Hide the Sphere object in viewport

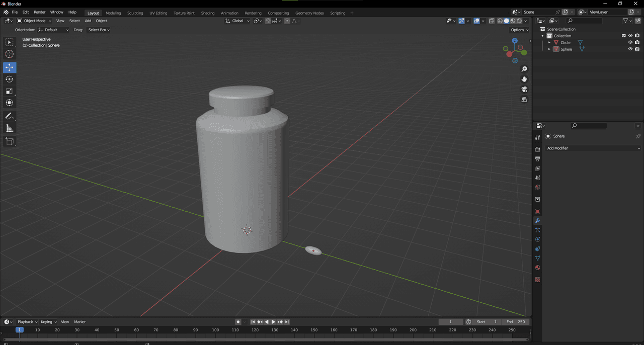(630, 49)
